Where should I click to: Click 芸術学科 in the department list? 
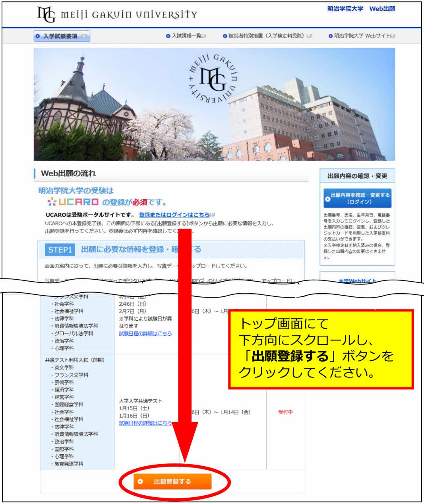64,382
